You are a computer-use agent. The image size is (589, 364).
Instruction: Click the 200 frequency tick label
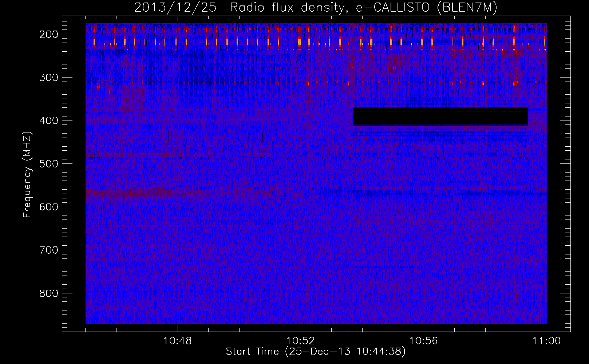pyautogui.click(x=48, y=35)
